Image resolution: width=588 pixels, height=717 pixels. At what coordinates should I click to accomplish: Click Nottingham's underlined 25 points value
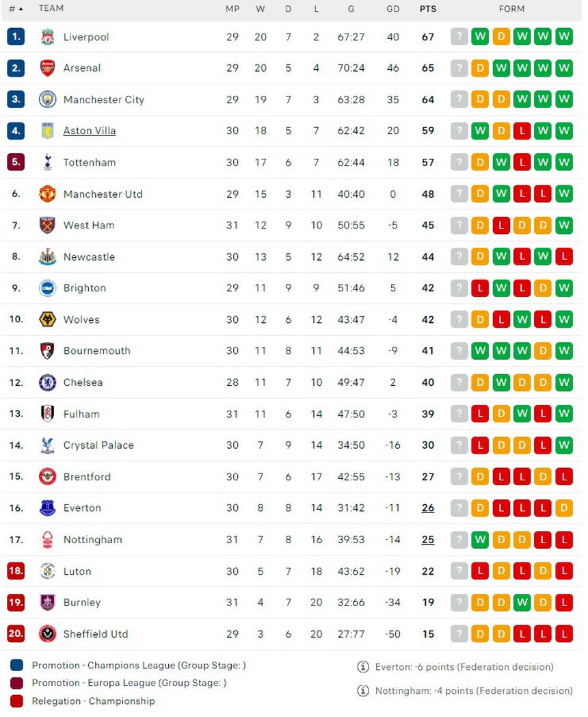pyautogui.click(x=428, y=540)
